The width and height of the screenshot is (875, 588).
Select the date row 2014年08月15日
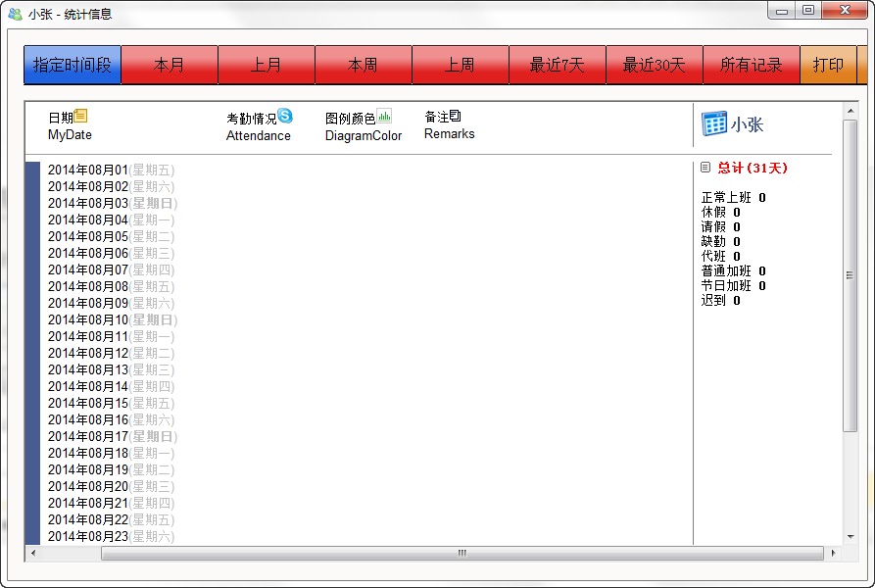108,403
